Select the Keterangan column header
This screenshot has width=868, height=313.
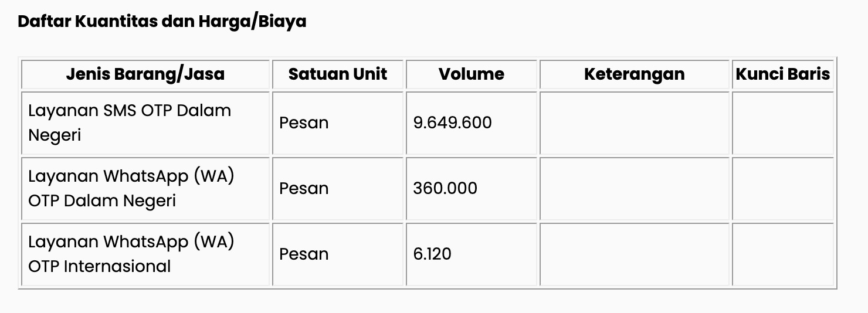click(635, 74)
